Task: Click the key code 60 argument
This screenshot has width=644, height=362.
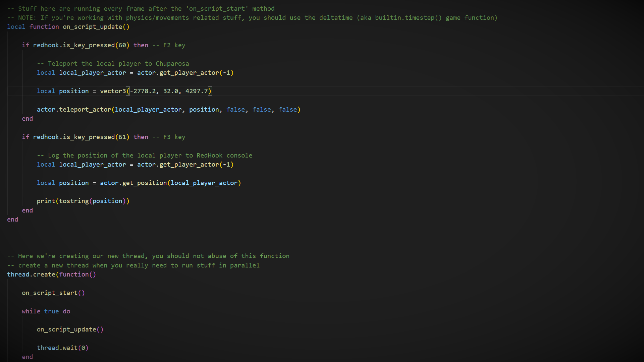Action: [122, 45]
